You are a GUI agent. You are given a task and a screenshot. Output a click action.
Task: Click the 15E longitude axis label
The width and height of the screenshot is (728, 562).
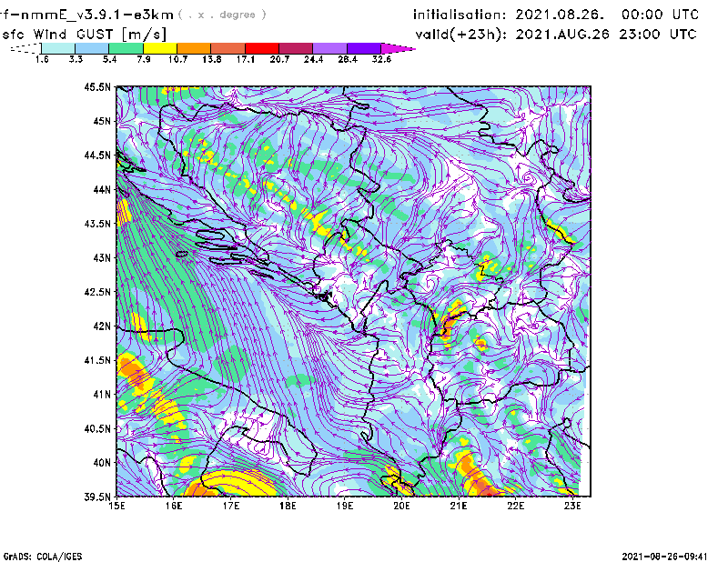(116, 506)
